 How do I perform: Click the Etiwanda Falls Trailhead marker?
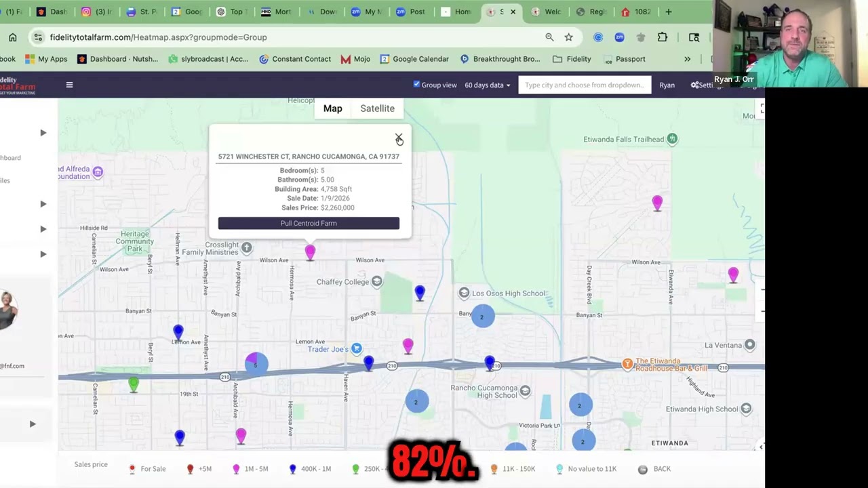point(672,139)
